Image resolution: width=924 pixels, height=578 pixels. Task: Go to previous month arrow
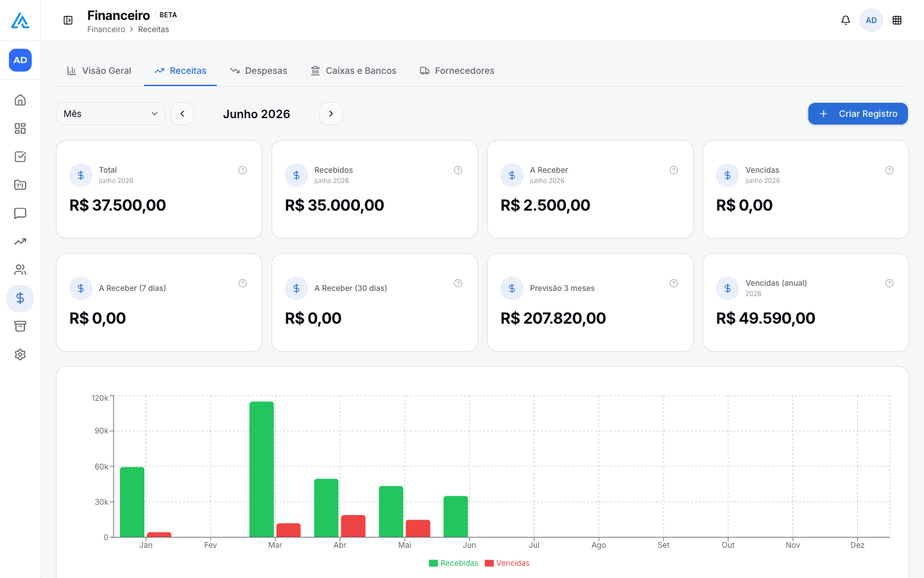point(182,114)
